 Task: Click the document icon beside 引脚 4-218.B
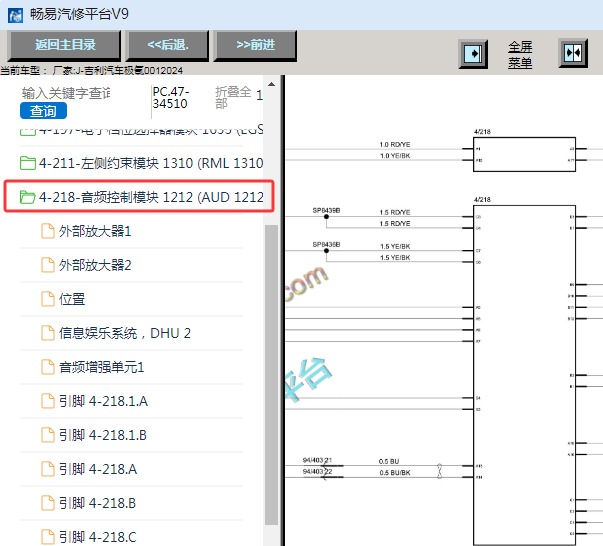pos(48,503)
